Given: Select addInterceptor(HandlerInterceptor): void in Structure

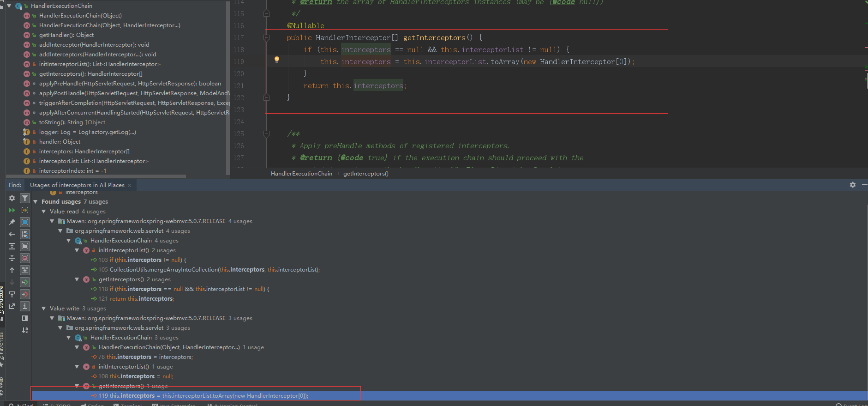Looking at the screenshot, I should click(x=94, y=45).
